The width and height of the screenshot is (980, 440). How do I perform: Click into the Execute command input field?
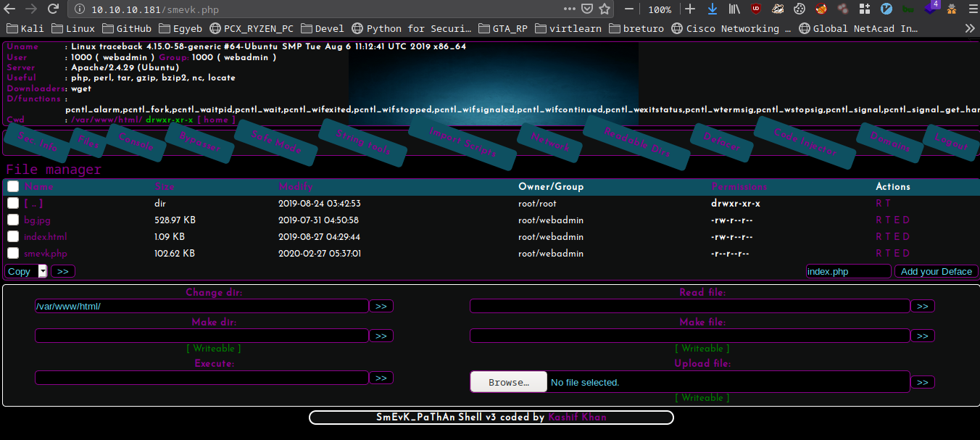(x=202, y=378)
